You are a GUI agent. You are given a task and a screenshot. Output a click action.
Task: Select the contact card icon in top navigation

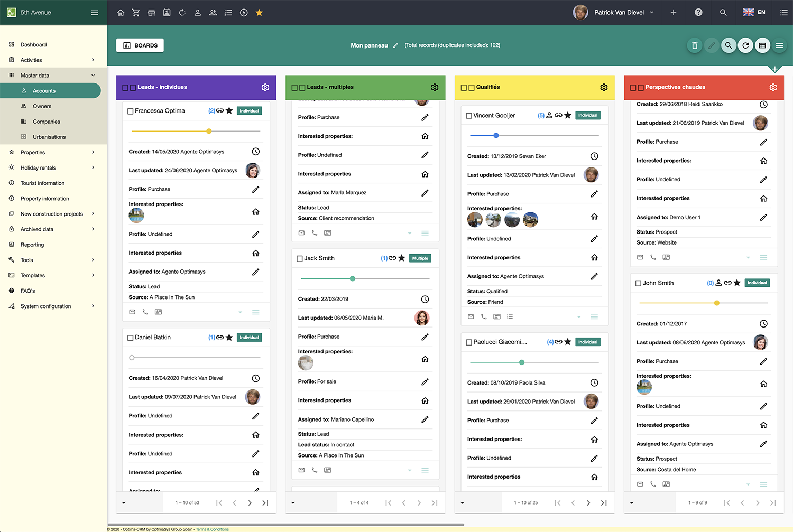(x=167, y=12)
